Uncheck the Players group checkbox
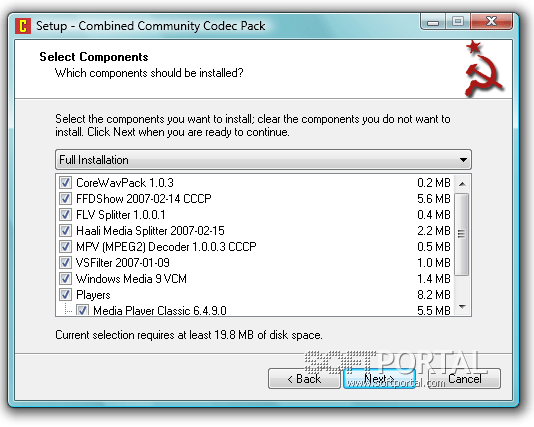 (x=65, y=295)
